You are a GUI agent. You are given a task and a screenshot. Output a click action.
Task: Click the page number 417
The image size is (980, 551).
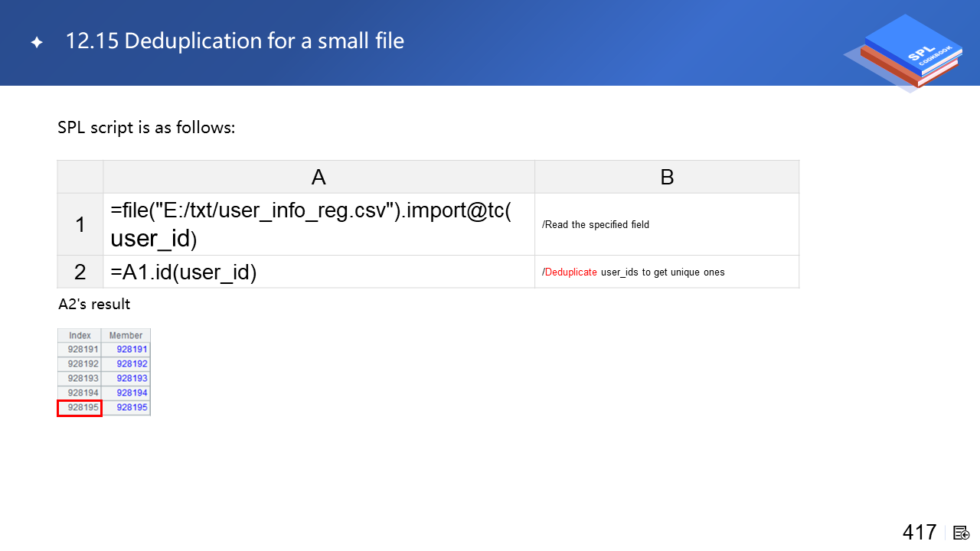click(919, 533)
